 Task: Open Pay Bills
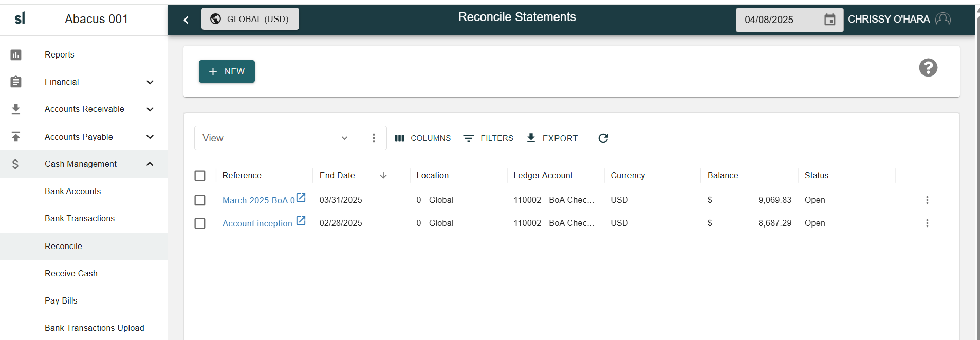click(61, 300)
